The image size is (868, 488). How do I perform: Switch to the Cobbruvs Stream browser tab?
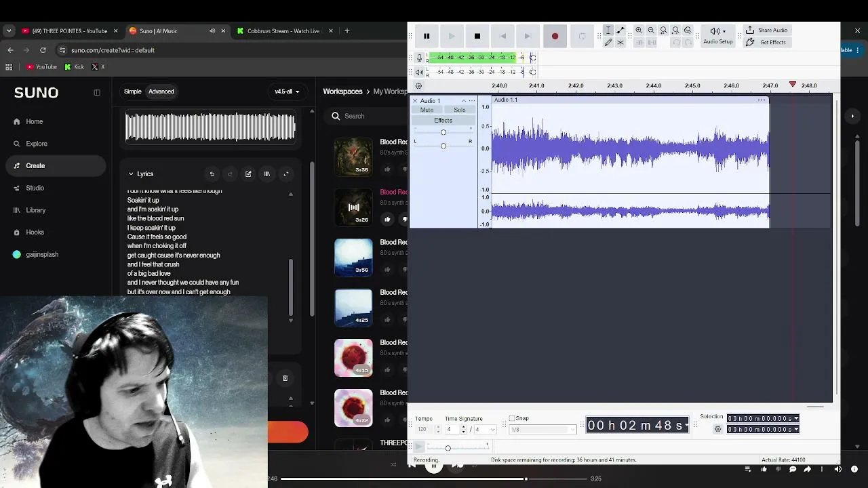coord(285,30)
